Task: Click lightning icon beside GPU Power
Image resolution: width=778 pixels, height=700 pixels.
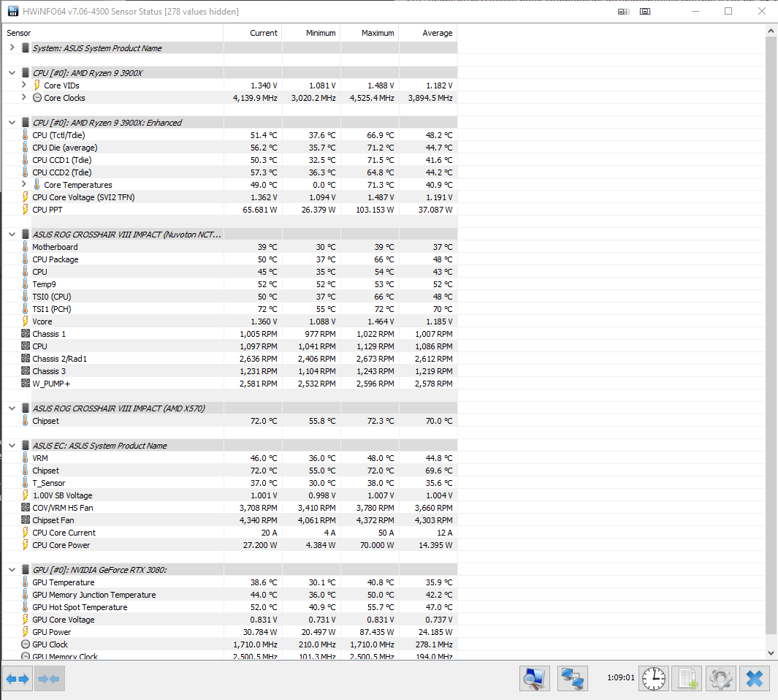Action: click(x=26, y=631)
